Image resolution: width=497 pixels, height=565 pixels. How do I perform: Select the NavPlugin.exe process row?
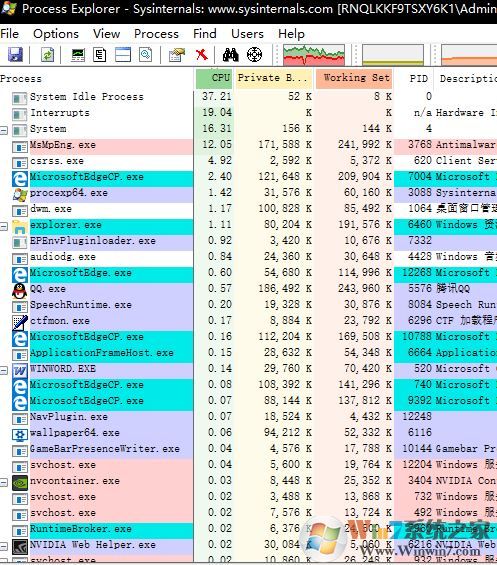(248, 417)
